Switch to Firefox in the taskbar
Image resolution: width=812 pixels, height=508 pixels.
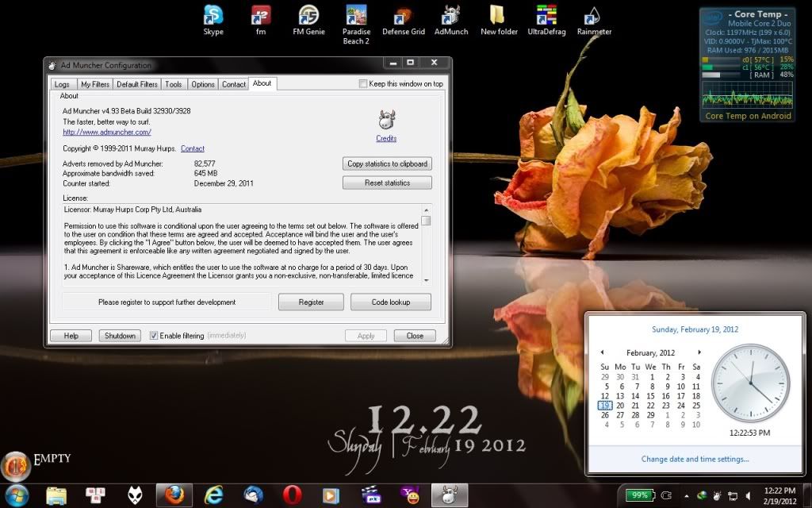(174, 495)
